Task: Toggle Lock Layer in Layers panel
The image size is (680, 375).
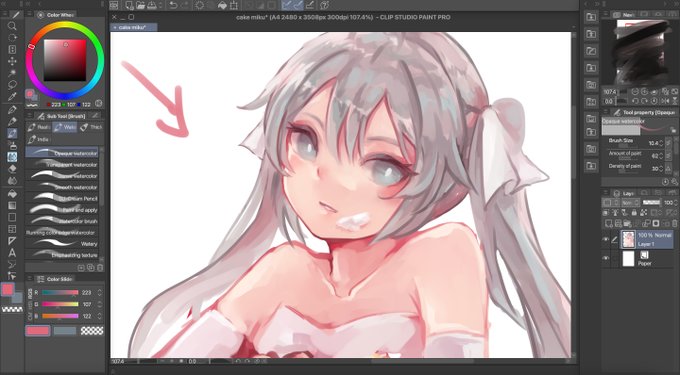Action: [x=634, y=213]
